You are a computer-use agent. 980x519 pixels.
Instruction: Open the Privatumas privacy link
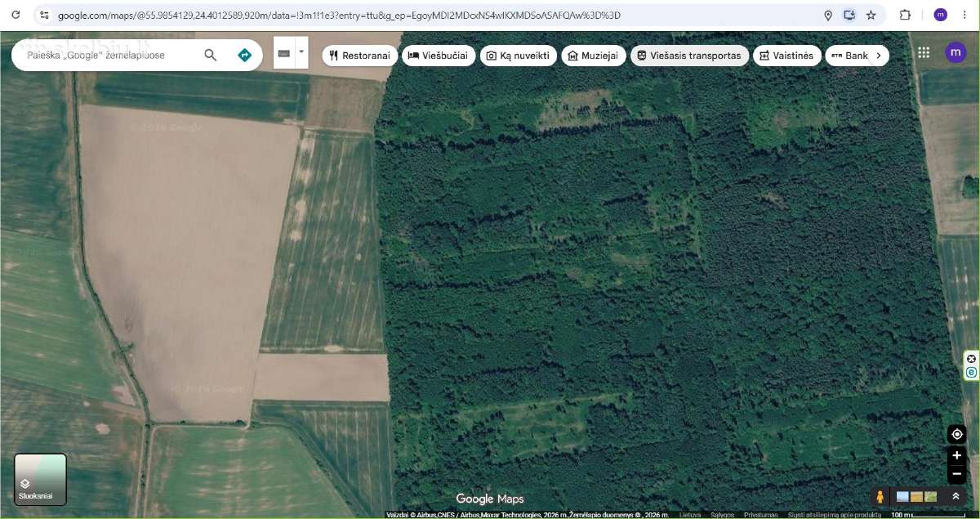761,515
